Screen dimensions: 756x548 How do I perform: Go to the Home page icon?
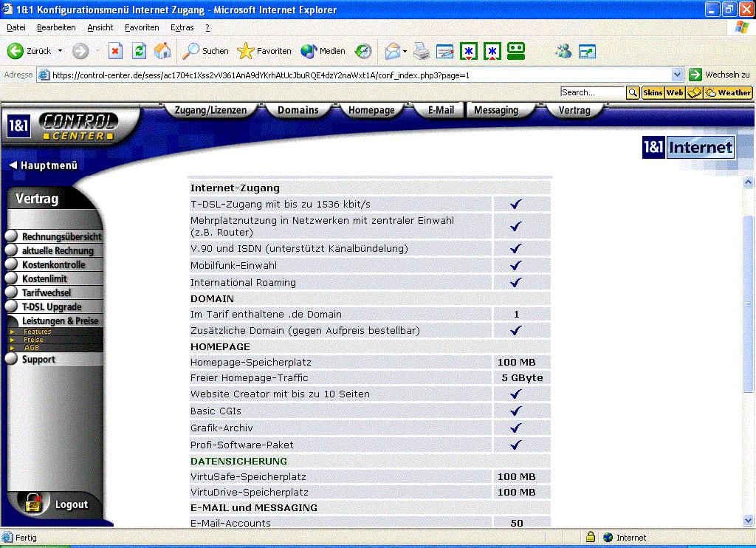tap(162, 51)
